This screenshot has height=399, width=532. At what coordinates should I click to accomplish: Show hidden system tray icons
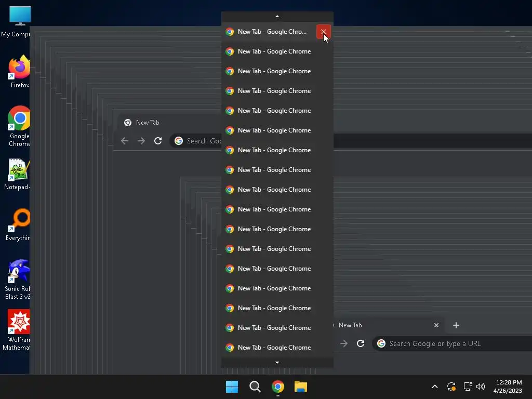(435, 387)
